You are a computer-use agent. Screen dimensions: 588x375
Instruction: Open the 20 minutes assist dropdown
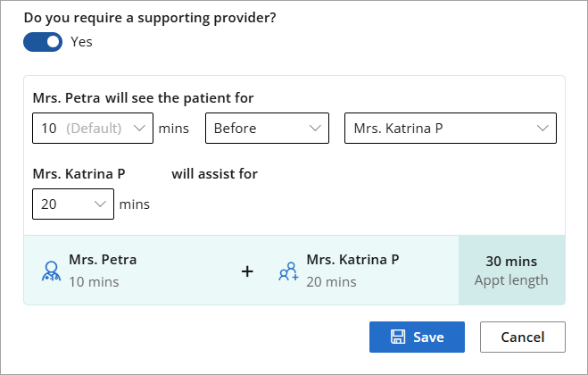[73, 204]
